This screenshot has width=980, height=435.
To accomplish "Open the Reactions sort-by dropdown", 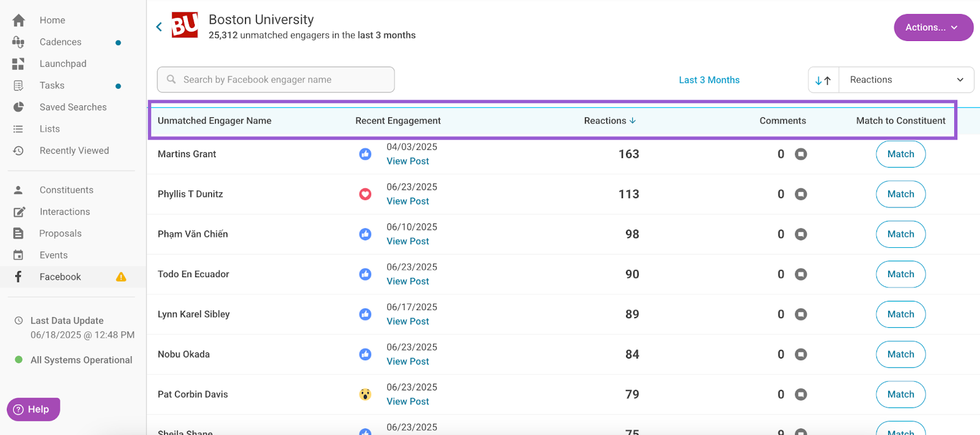I will 906,80.
